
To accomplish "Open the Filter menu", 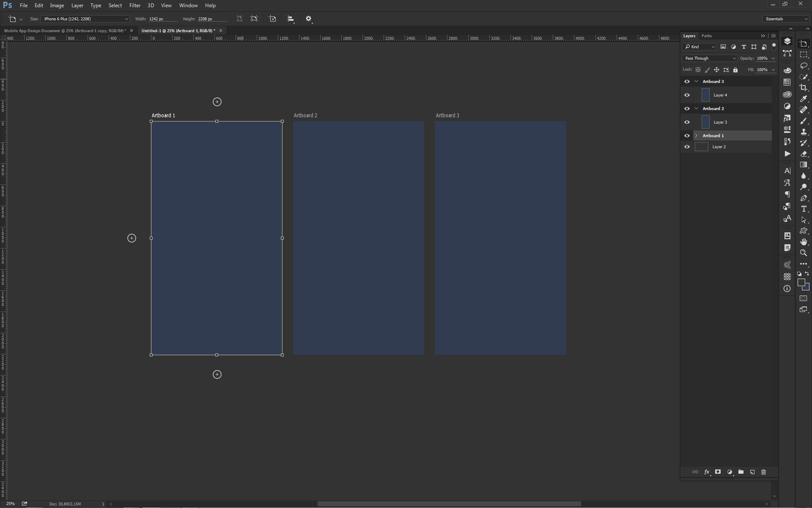I will coord(135,6).
